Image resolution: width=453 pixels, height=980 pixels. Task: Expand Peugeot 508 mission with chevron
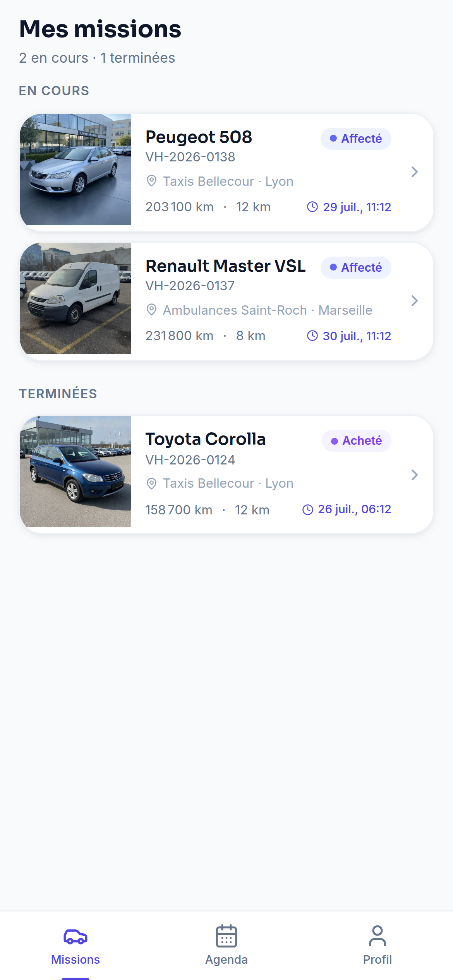(x=414, y=172)
